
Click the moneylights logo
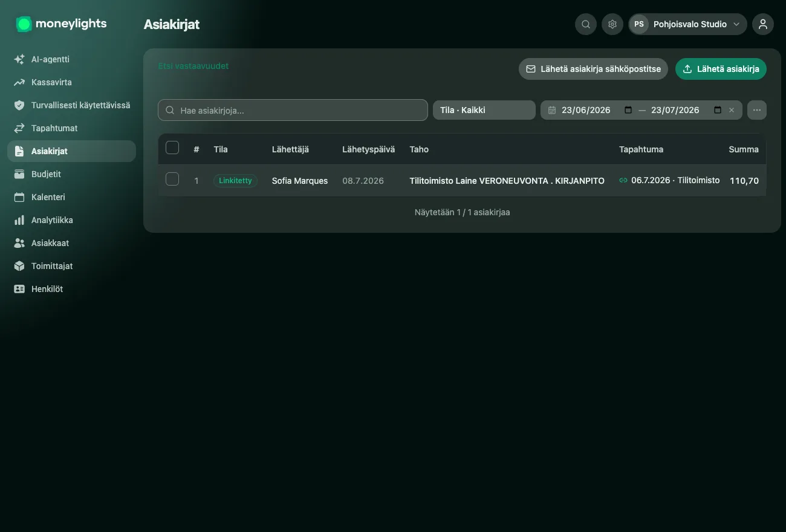[x=61, y=24]
